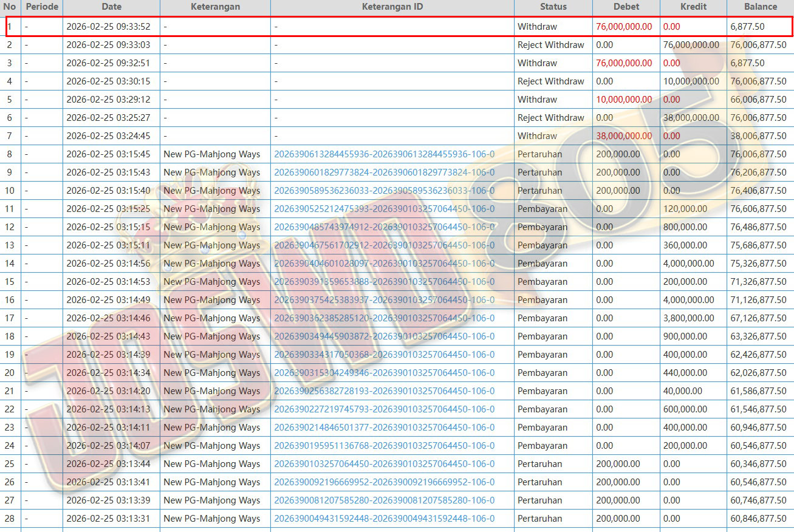Click the Balance column header
The height and width of the screenshot is (532, 794).
[x=760, y=7]
